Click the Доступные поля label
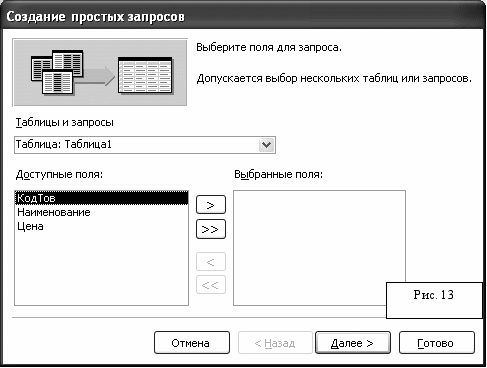 tap(59, 174)
